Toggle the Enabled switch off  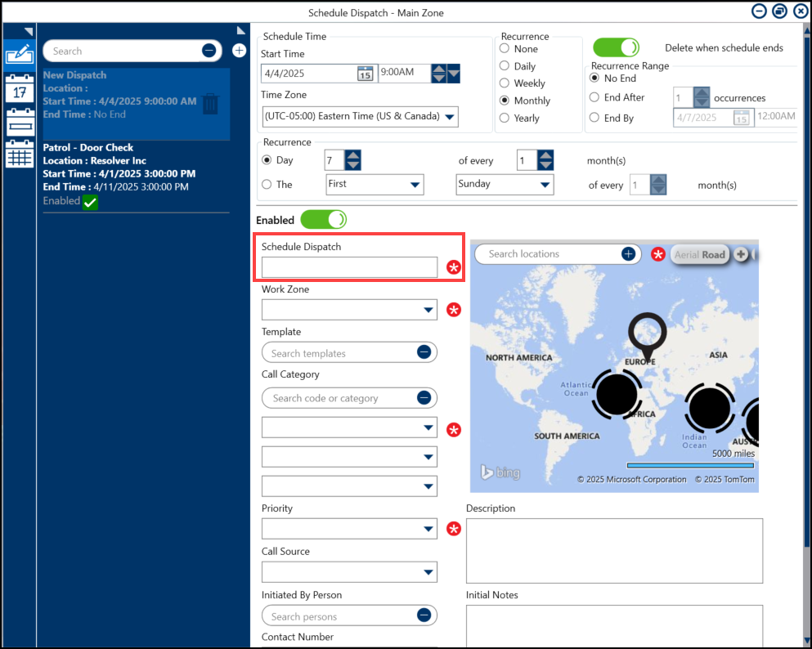(324, 220)
